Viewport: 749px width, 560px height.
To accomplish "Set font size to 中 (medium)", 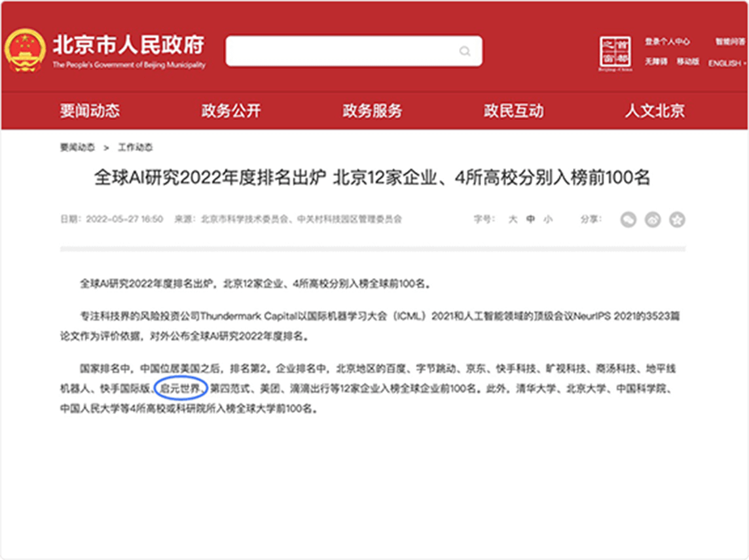I will point(531,219).
